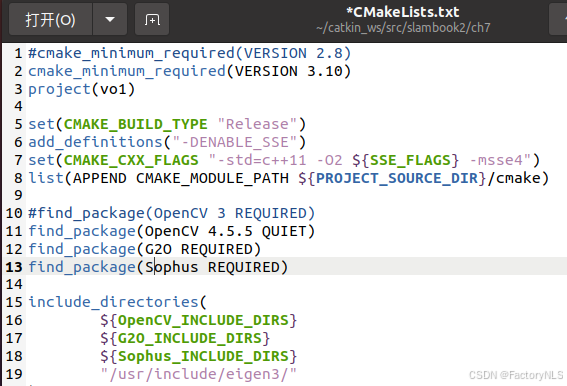Click ${G2O_INCLUDE_DIRS} on line 17
The width and height of the screenshot is (567, 386).
(x=185, y=338)
